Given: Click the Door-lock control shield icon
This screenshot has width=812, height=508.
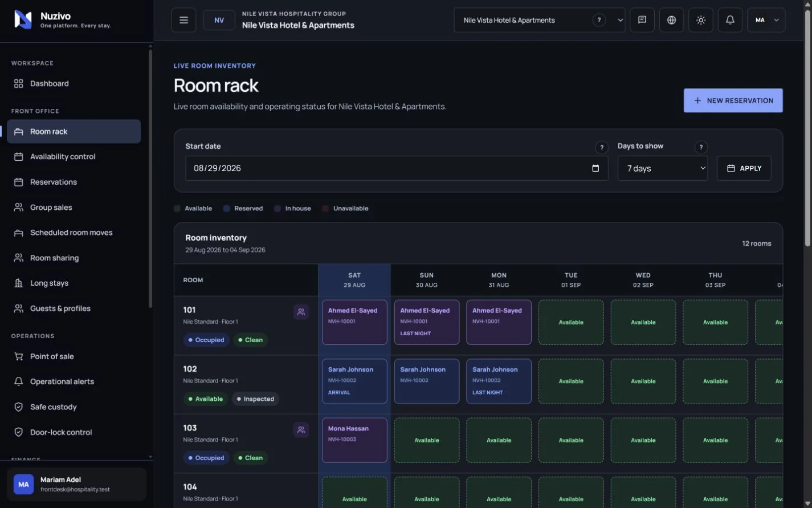Looking at the screenshot, I should pos(18,432).
